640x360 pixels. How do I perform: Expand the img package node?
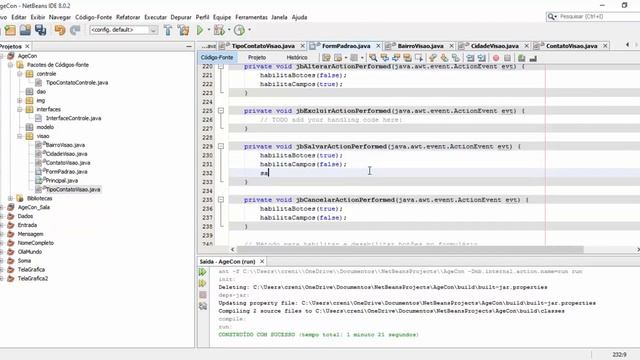(20, 100)
